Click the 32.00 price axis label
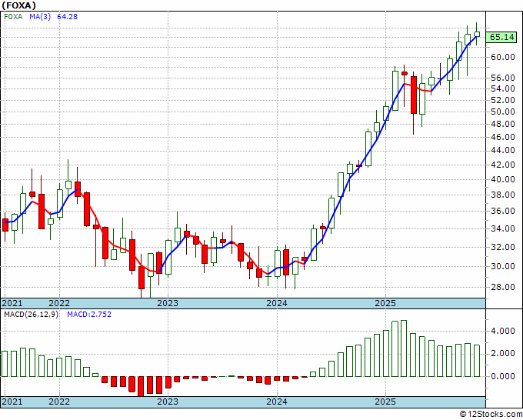Screen dimensions: 523x420 (x=503, y=247)
